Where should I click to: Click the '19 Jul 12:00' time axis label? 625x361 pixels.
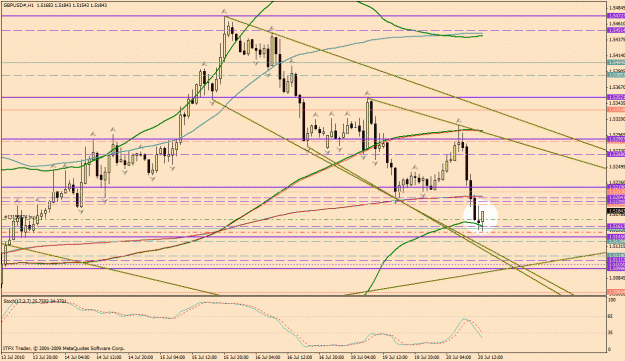click(x=395, y=357)
